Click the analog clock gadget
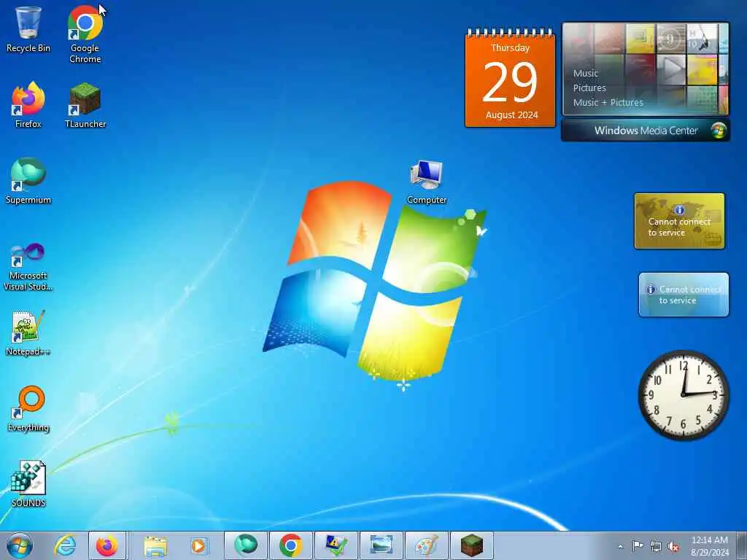 point(684,394)
